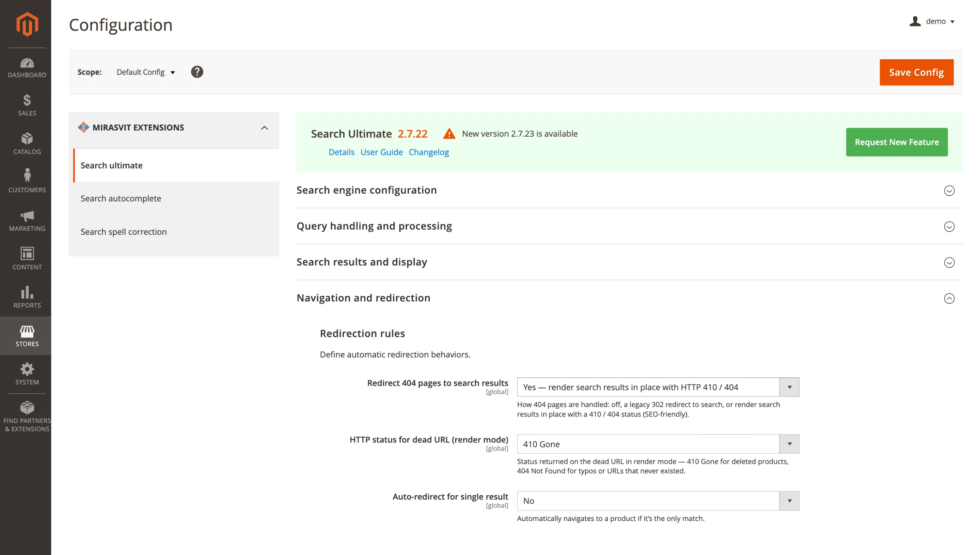The height and width of the screenshot is (555, 980).
Task: Click 'Automatically navigates to a product' hint text
Action: [611, 518]
